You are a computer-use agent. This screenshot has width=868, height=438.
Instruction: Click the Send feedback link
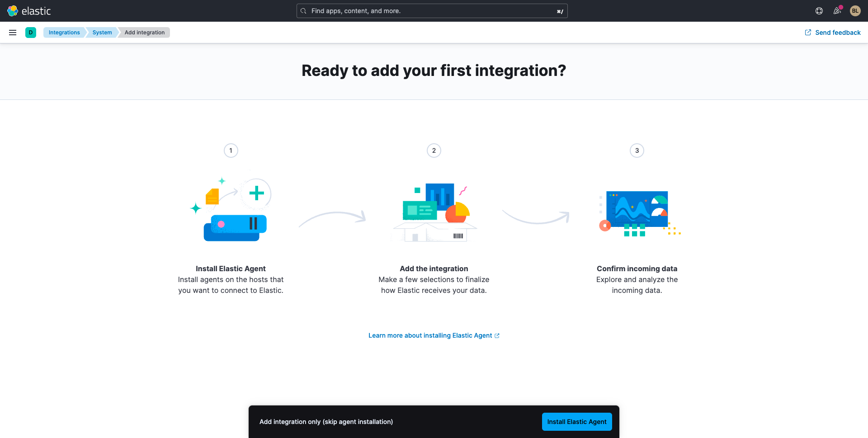pyautogui.click(x=833, y=33)
